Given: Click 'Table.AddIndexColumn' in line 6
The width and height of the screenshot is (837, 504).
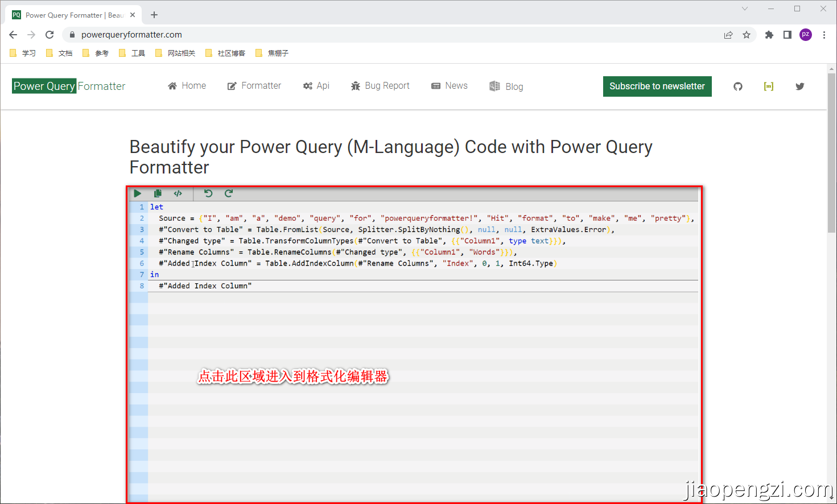Looking at the screenshot, I should pyautogui.click(x=310, y=263).
